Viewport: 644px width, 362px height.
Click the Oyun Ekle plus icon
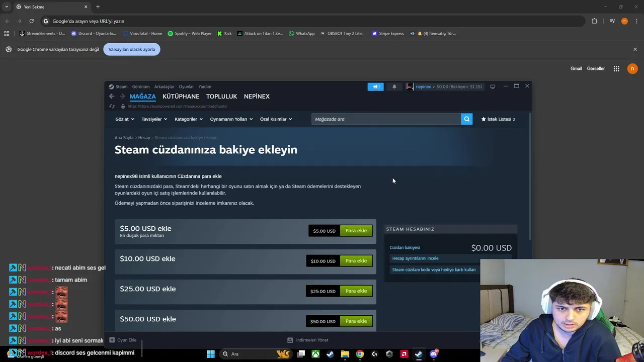[x=112, y=340]
